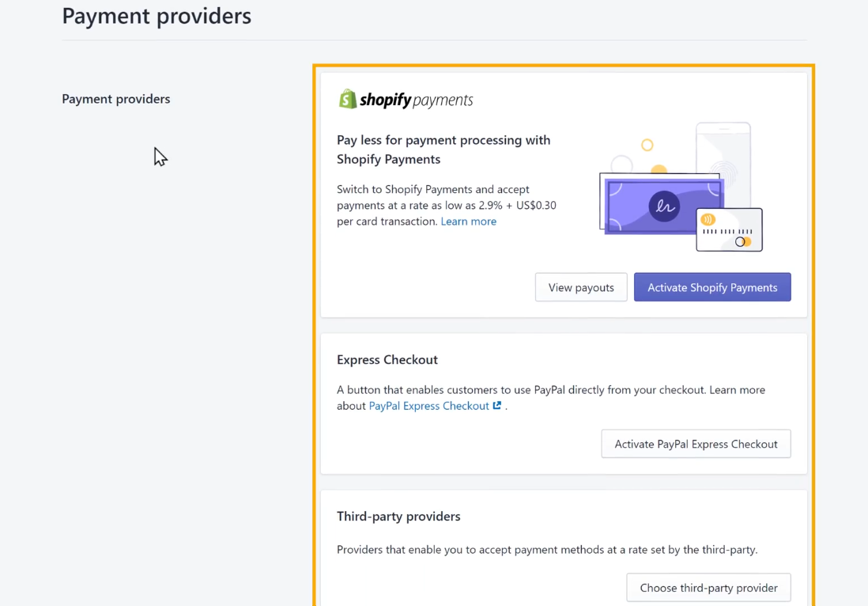Click the 'Switch to Shopify Payments and accept' description
Viewport: 868px width, 606px height.
[446, 205]
